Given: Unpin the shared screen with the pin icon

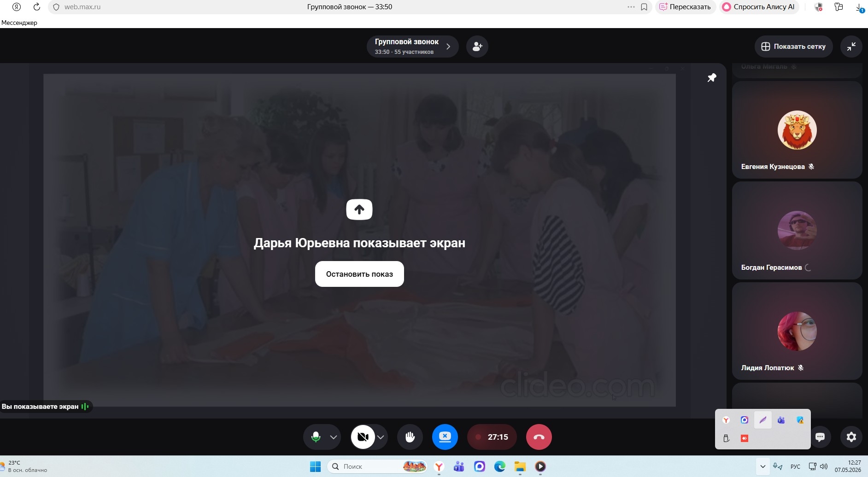Looking at the screenshot, I should [x=712, y=77].
